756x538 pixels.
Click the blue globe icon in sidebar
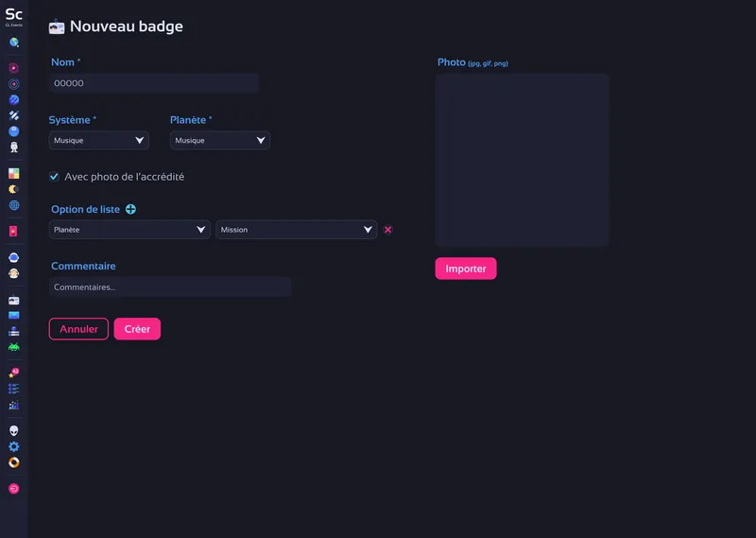(x=14, y=204)
